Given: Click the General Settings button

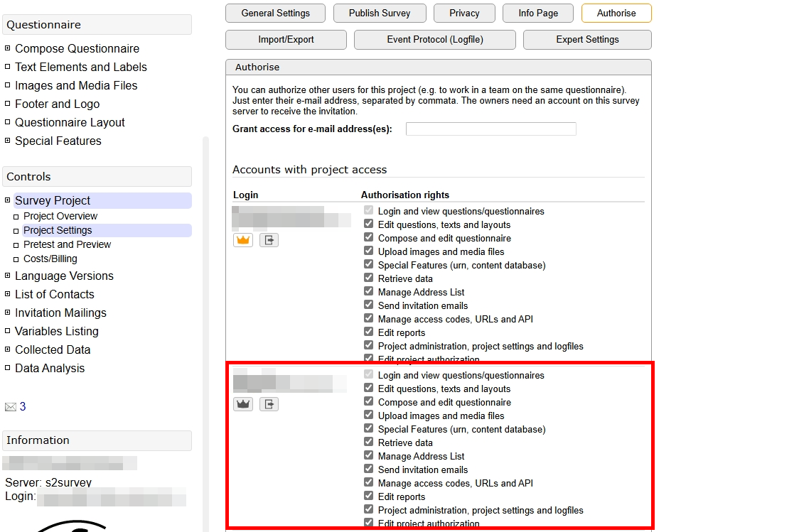Looking at the screenshot, I should pos(275,13).
